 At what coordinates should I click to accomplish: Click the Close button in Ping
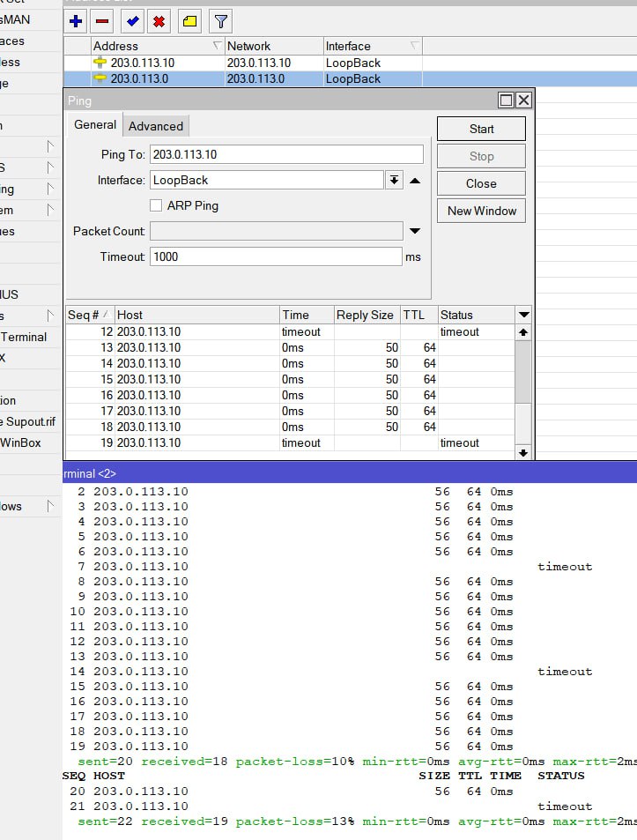(x=481, y=183)
